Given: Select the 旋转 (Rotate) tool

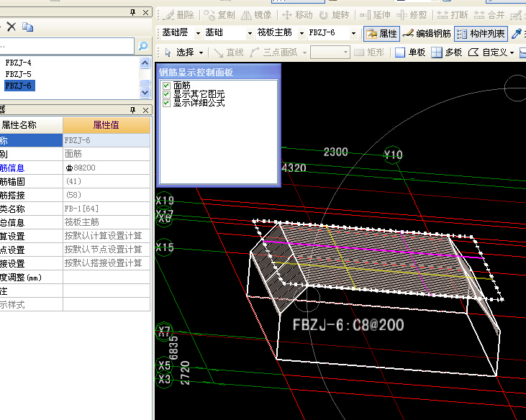Looking at the screenshot, I should pyautogui.click(x=334, y=15).
